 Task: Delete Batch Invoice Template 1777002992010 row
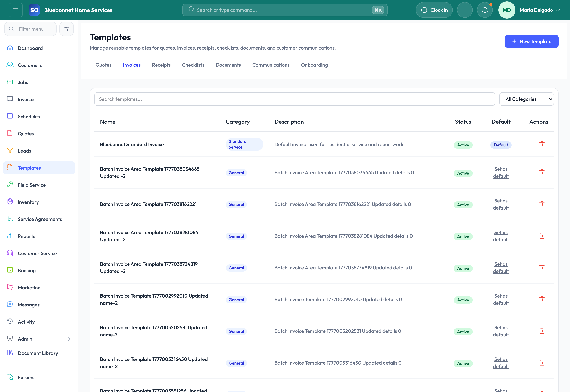542,299
